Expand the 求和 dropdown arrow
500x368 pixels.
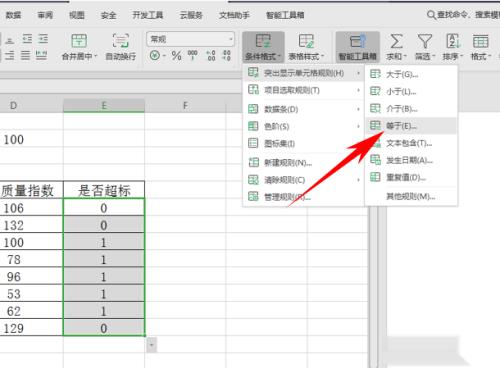406,56
